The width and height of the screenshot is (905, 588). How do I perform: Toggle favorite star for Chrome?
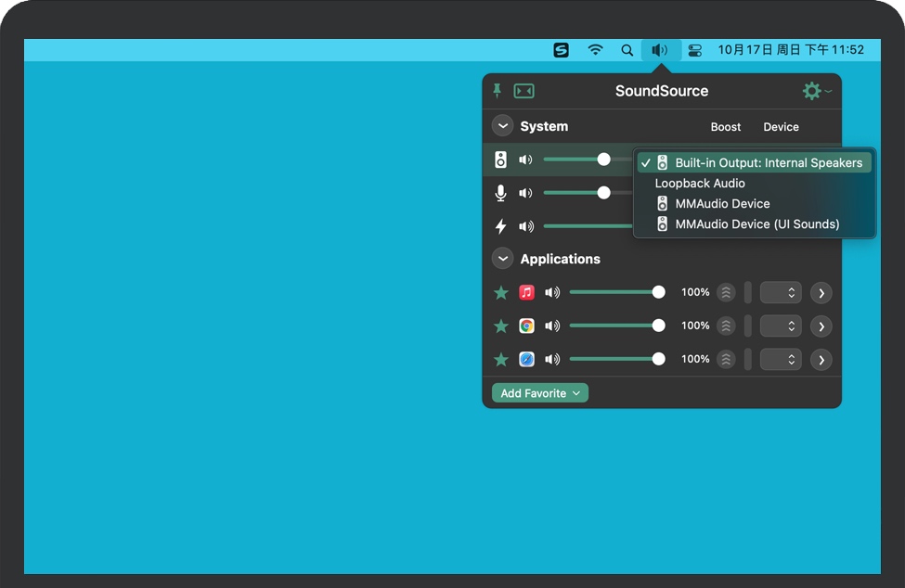pyautogui.click(x=501, y=326)
